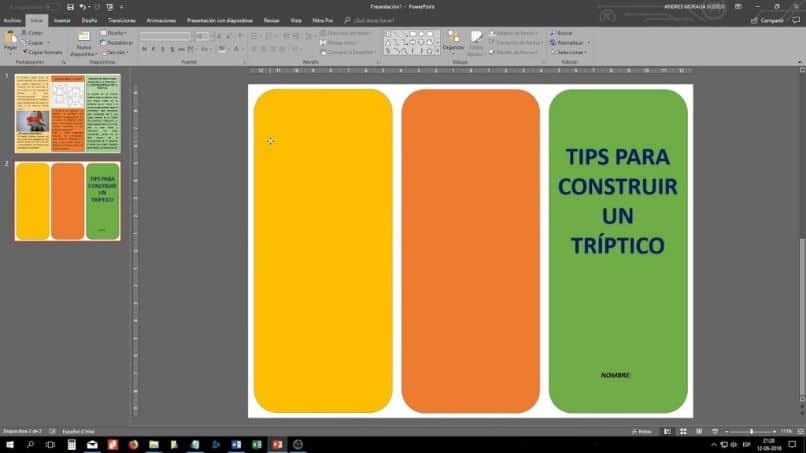Click the start-from-beginning slideshow icon in title bar
This screenshot has width=806, height=453.
(x=109, y=7)
